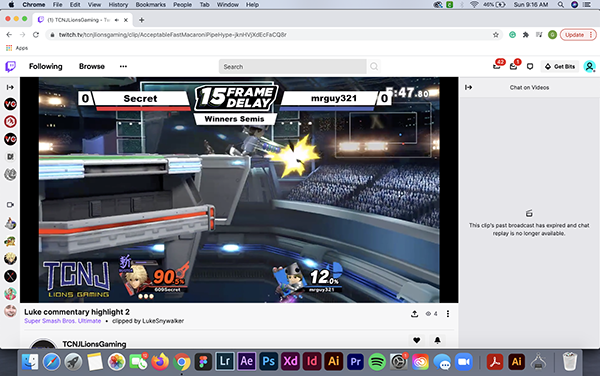
Task: Open Zoom from the dock
Action: click(464, 361)
